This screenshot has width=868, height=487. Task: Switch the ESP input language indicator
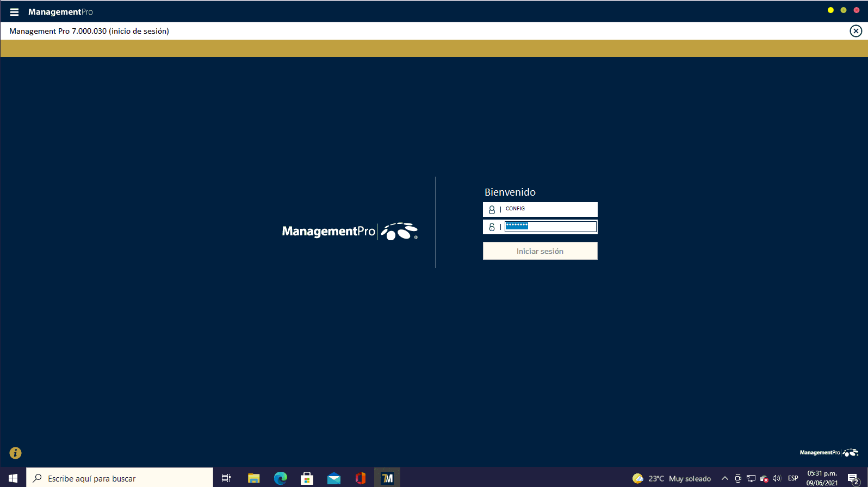click(793, 478)
